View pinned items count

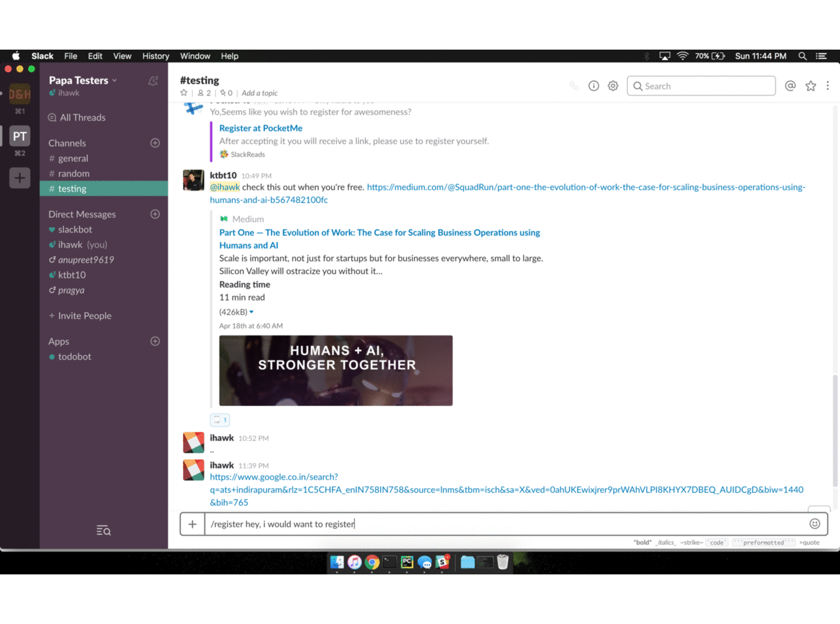point(226,93)
